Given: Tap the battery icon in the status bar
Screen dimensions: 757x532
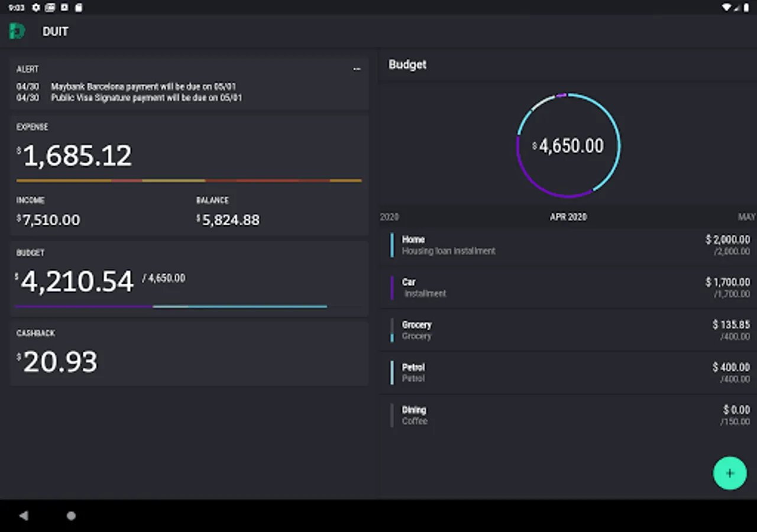Looking at the screenshot, I should (748, 8).
